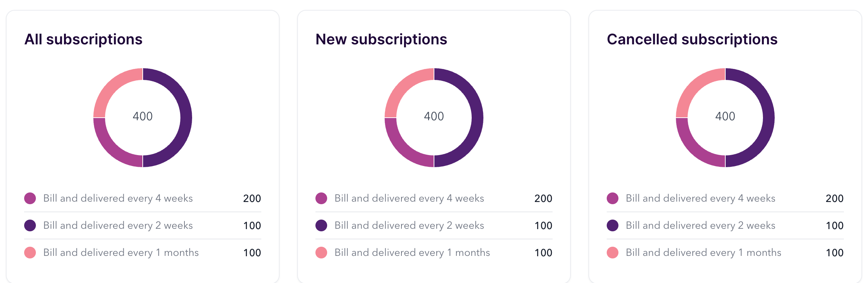This screenshot has width=868, height=283.
Task: Click the All subscriptions card heading
Action: pos(83,39)
